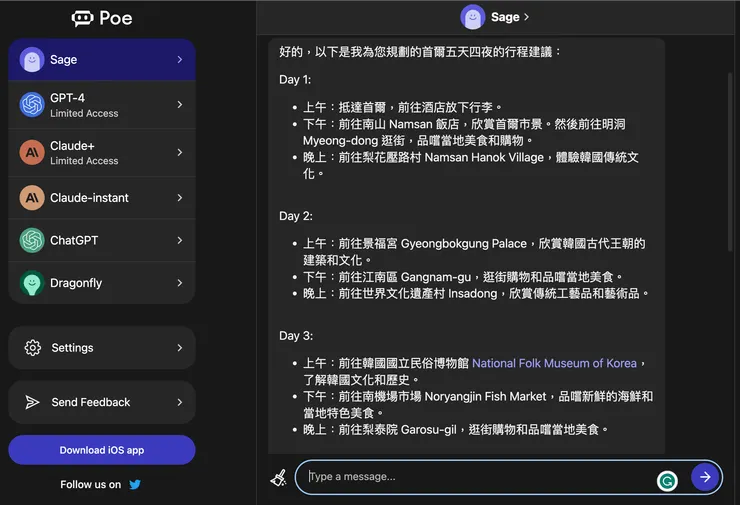The image size is (740, 505).
Task: Switch to the ChatGPT chat
Action: pos(102,240)
